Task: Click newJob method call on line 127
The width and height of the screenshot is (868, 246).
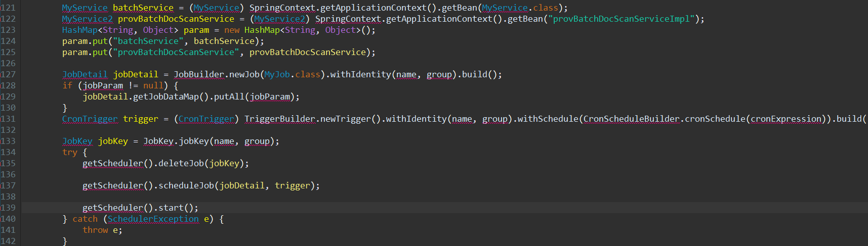Action: click(x=244, y=74)
